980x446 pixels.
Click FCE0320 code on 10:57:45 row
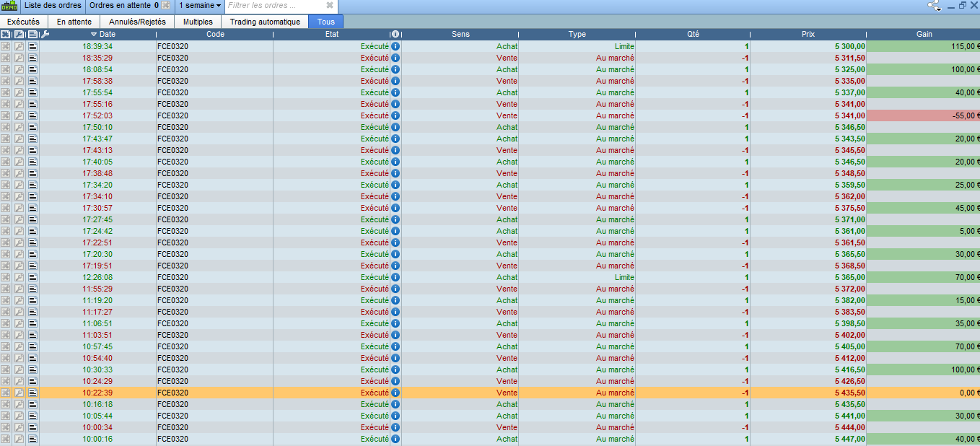[172, 346]
